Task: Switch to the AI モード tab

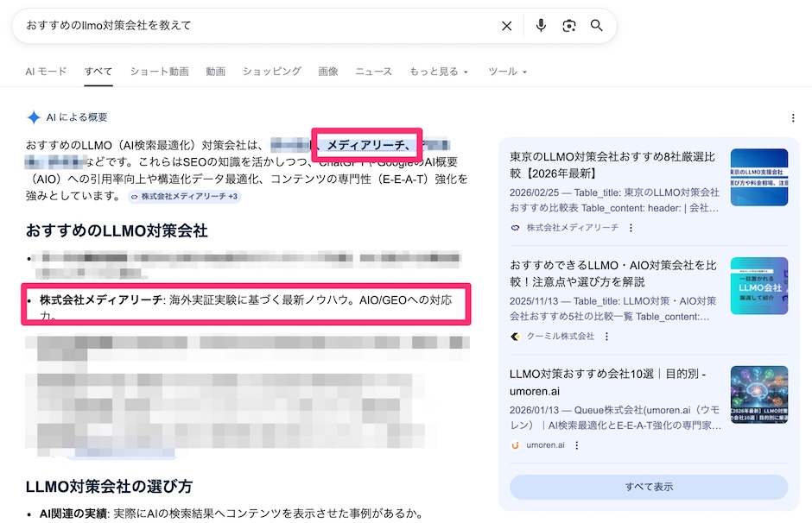Action: coord(46,72)
